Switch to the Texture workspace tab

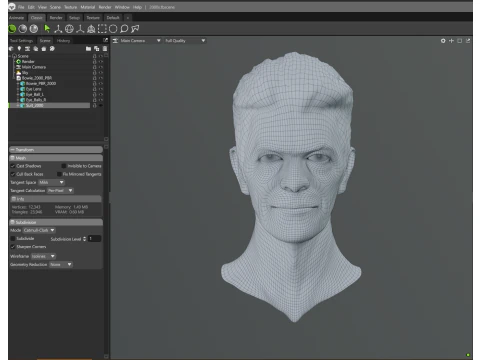click(x=93, y=18)
